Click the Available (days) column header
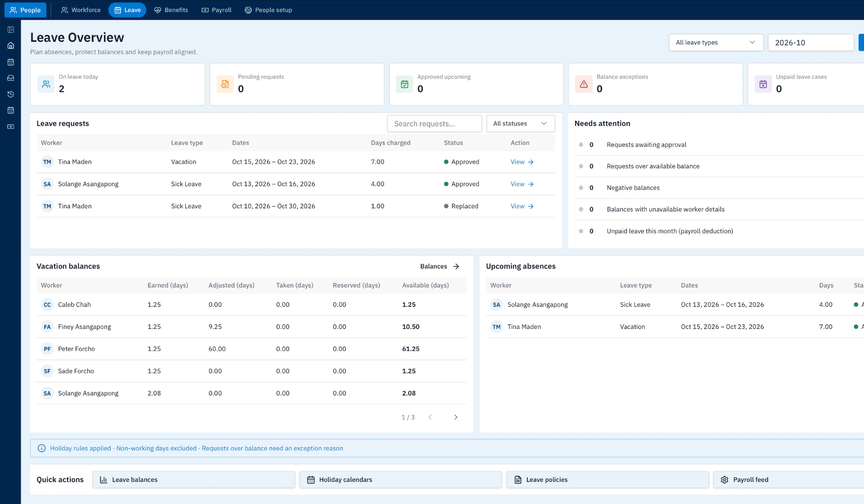Image resolution: width=864 pixels, height=504 pixels. (425, 285)
